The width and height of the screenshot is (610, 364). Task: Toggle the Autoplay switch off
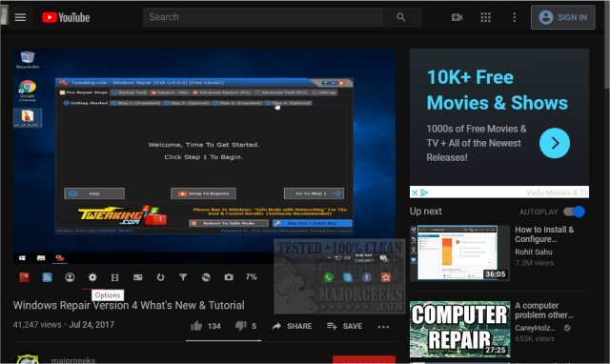(x=574, y=212)
